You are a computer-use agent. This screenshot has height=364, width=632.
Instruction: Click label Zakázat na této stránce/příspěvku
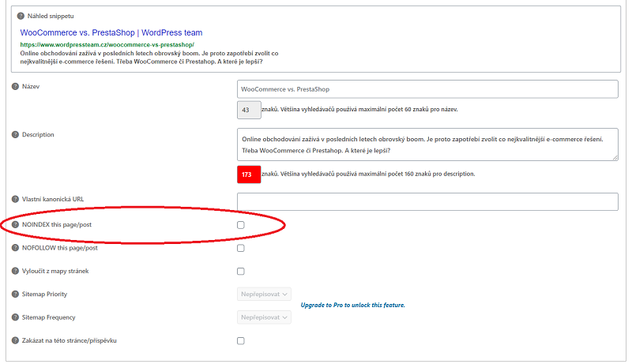69,340
